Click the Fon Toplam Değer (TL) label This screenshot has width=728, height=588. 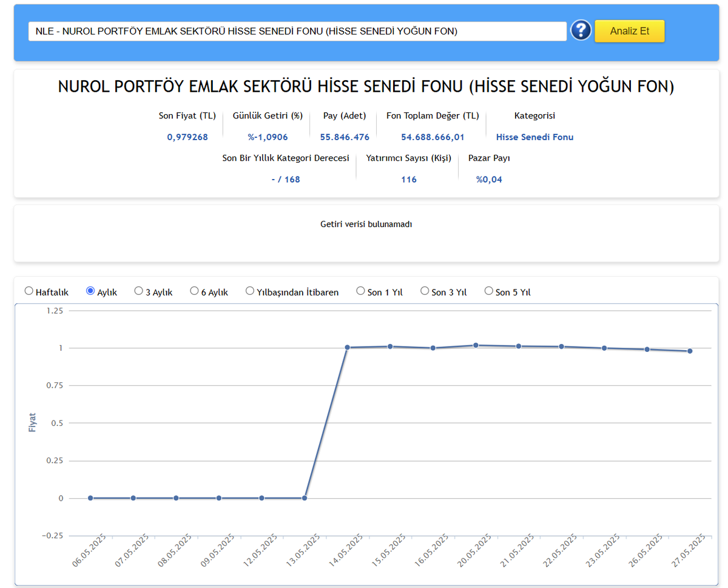tap(433, 116)
